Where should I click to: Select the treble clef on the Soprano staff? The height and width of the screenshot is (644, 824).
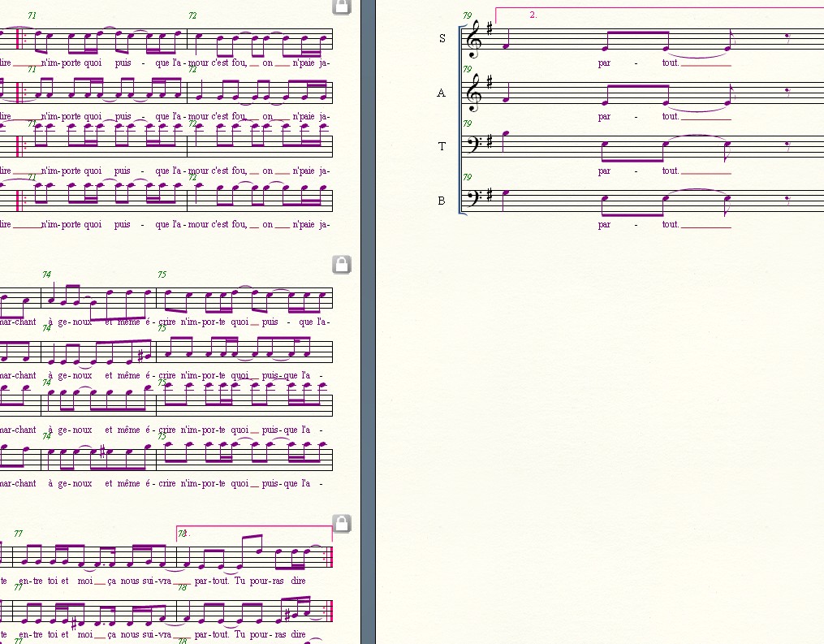pos(473,39)
